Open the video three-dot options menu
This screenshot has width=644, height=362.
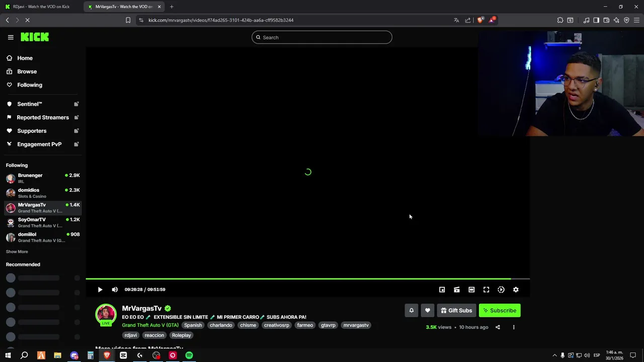coord(514,327)
